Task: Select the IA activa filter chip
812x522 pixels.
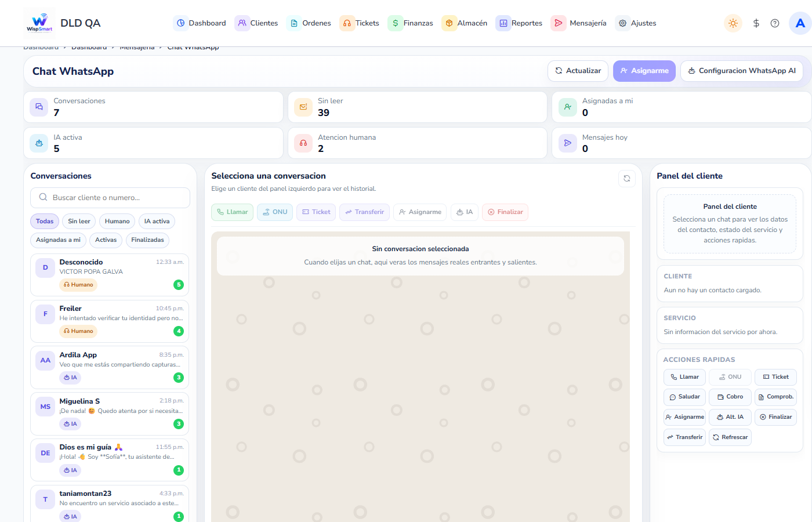Action: 157,221
